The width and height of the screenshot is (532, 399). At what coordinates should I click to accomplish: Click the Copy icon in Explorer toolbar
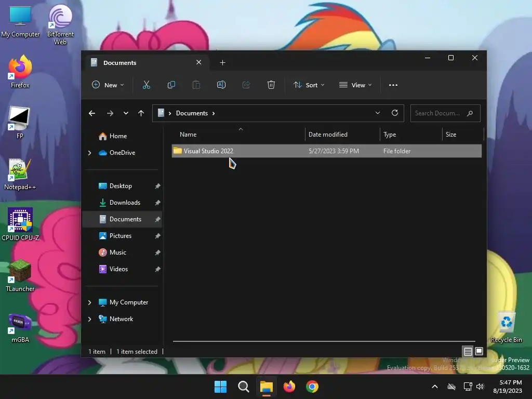click(x=171, y=85)
